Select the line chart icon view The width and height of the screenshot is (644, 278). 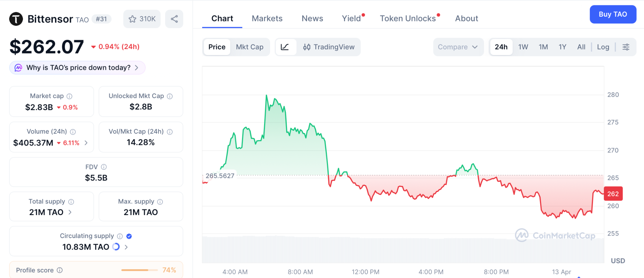tap(285, 47)
